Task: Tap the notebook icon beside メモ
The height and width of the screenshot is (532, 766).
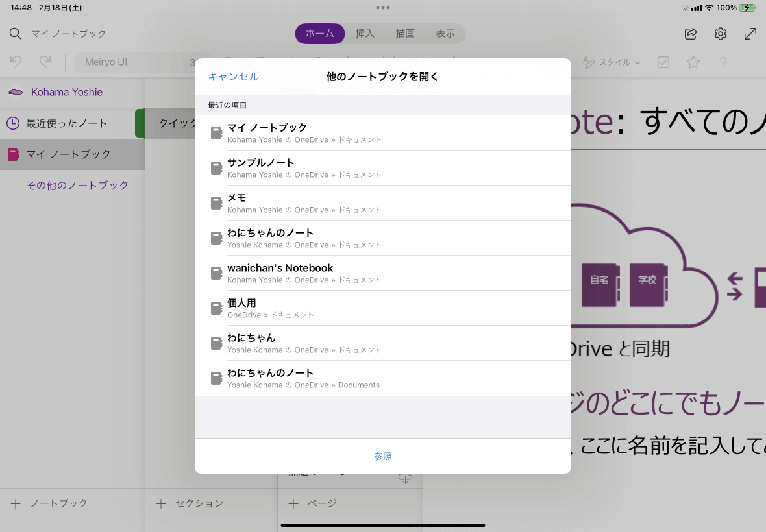Action: [216, 203]
